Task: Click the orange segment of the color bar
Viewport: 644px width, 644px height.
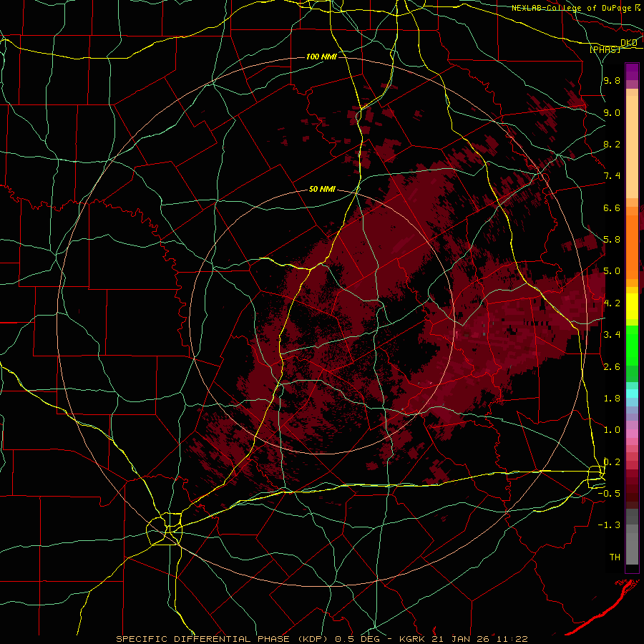Action: coord(632,246)
